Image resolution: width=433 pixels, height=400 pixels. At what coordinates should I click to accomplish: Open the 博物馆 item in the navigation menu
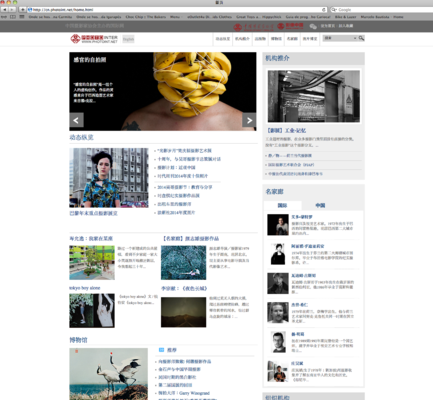pyautogui.click(x=276, y=39)
